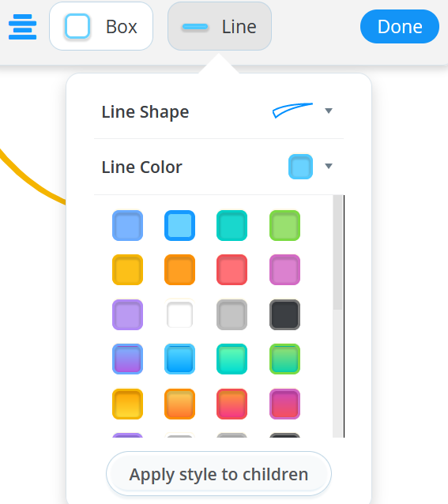Expand the Line Shape dropdown arrow
Image resolution: width=448 pixels, height=504 pixels.
click(x=329, y=111)
